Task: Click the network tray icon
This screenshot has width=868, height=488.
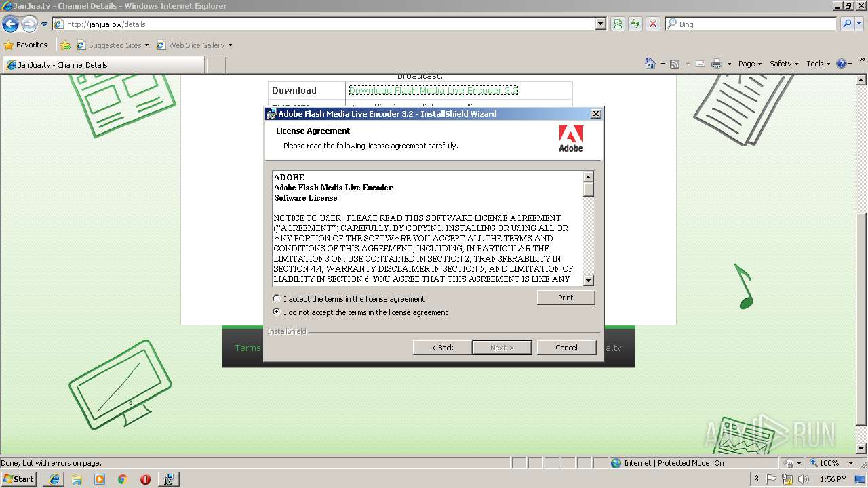Action: tap(787, 479)
